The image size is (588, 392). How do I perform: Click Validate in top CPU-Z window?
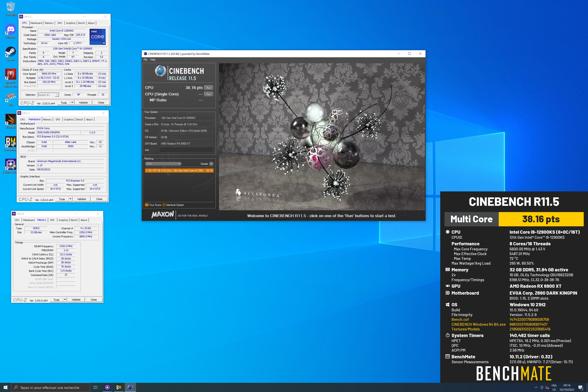click(83, 102)
